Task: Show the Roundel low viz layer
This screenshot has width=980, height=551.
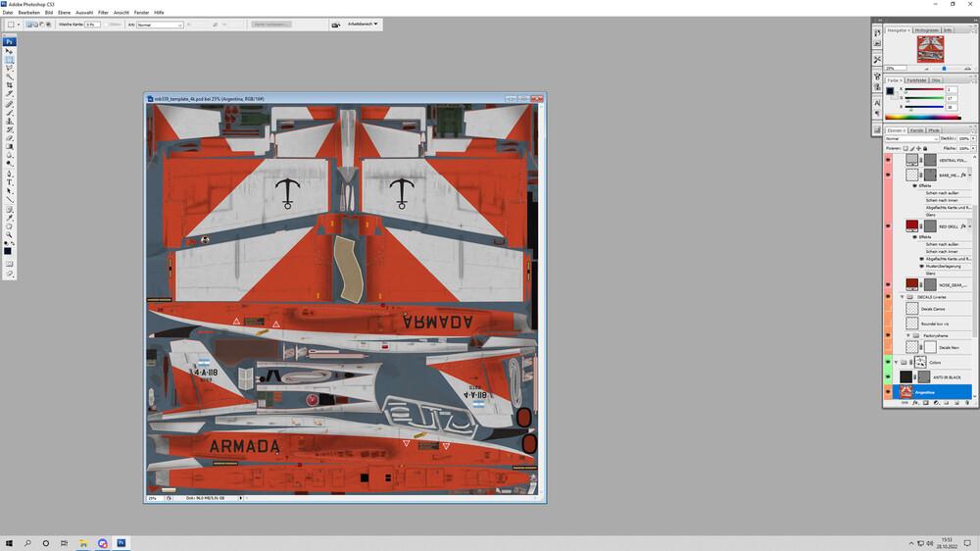Action: pos(888,323)
